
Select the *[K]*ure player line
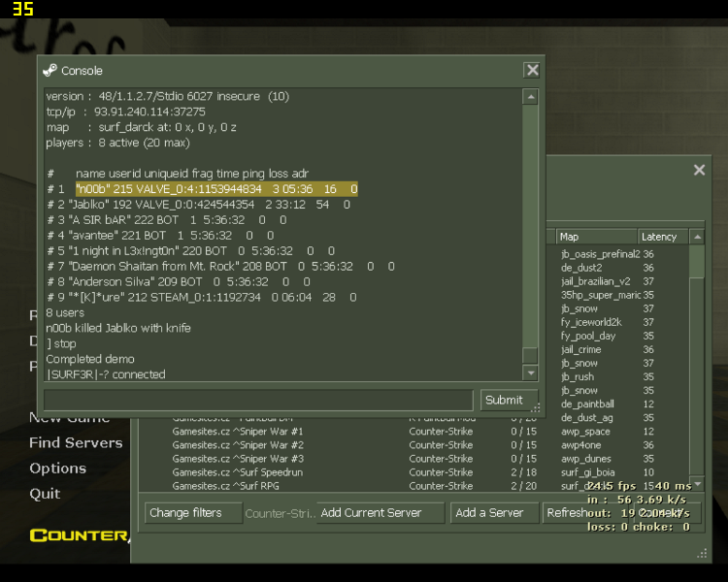[x=202, y=298]
